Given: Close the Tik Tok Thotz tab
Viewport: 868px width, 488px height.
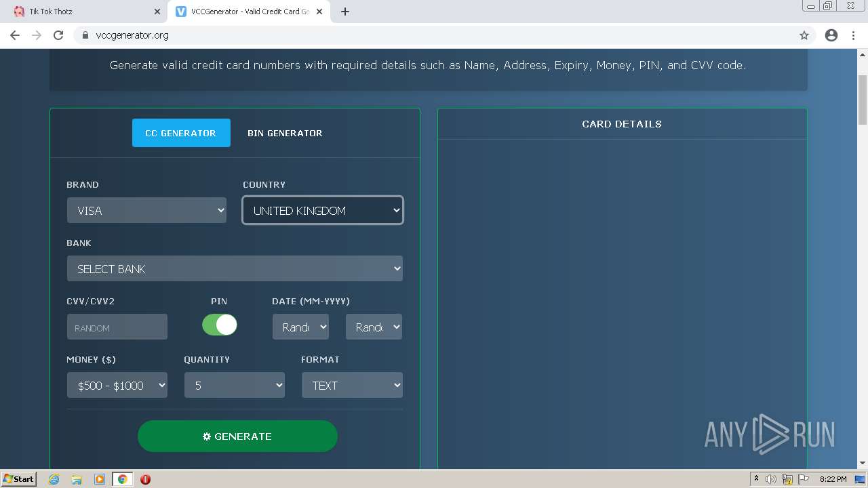Looking at the screenshot, I should [157, 12].
